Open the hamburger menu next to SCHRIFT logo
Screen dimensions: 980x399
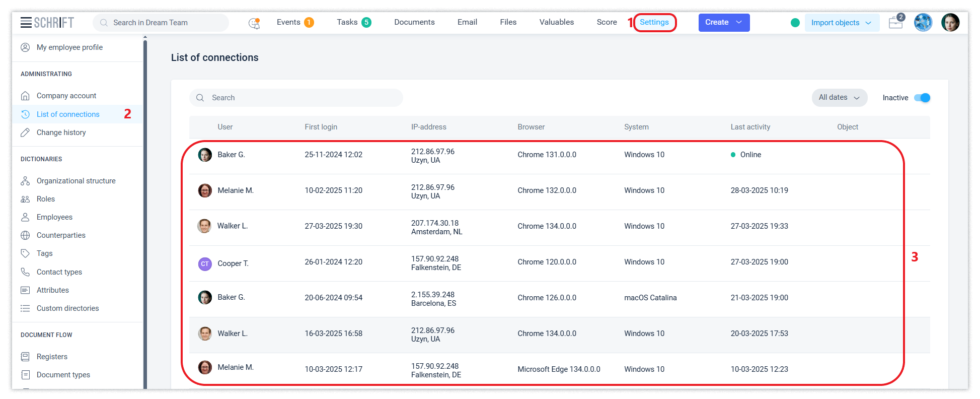(x=26, y=23)
